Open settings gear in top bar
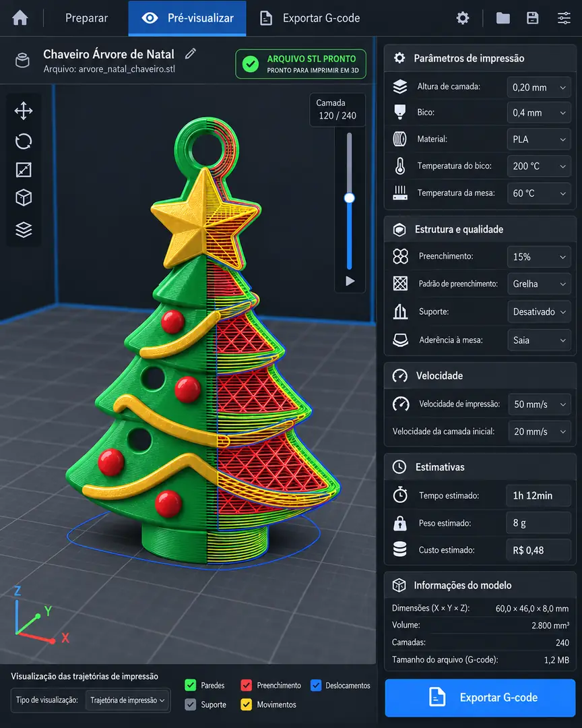Image resolution: width=582 pixels, height=728 pixels. pyautogui.click(x=463, y=18)
